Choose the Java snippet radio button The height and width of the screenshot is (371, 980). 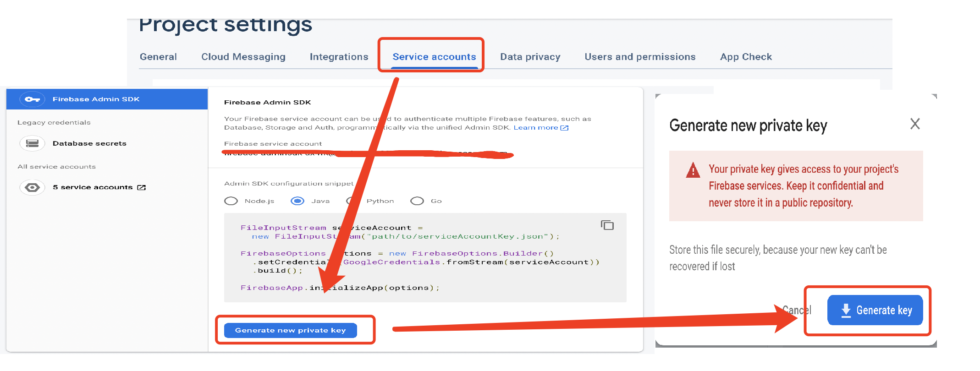coord(297,201)
